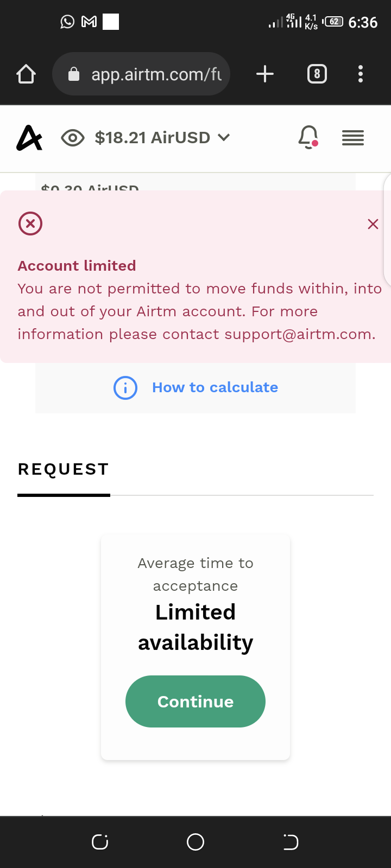
Task: Open the tab switcher showing 8 tabs
Action: 317,74
